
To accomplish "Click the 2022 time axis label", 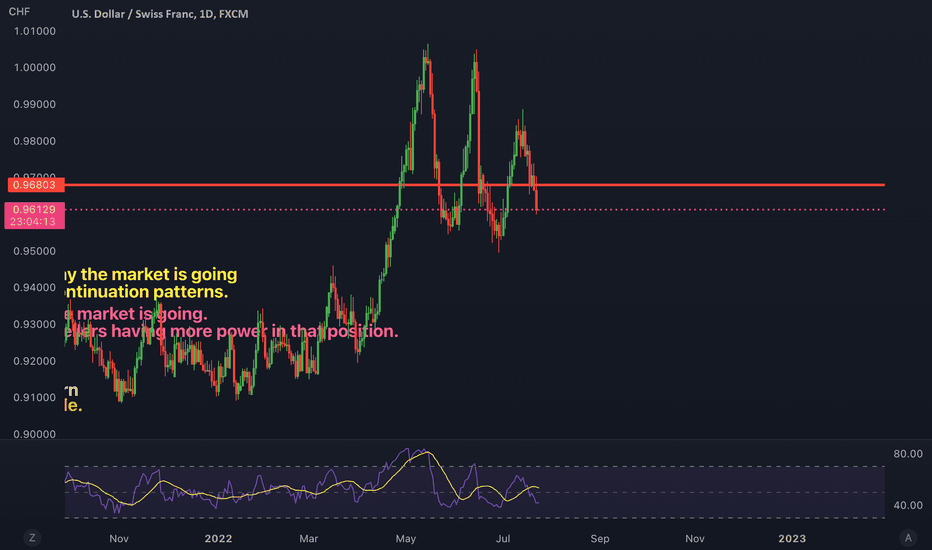I will tap(218, 539).
